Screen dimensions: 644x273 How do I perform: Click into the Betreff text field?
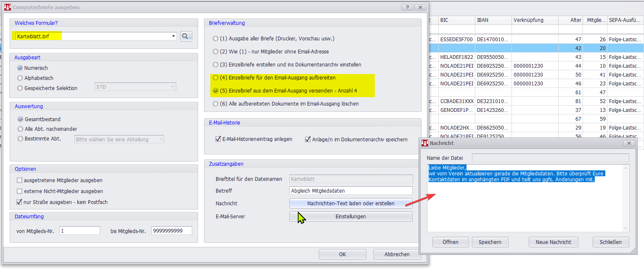coord(351,191)
